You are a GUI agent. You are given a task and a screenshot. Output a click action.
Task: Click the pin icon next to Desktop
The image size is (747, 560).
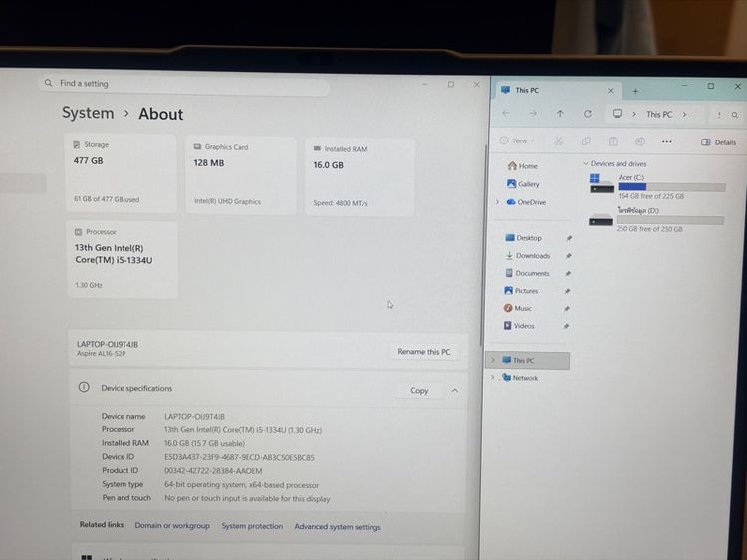pos(569,238)
